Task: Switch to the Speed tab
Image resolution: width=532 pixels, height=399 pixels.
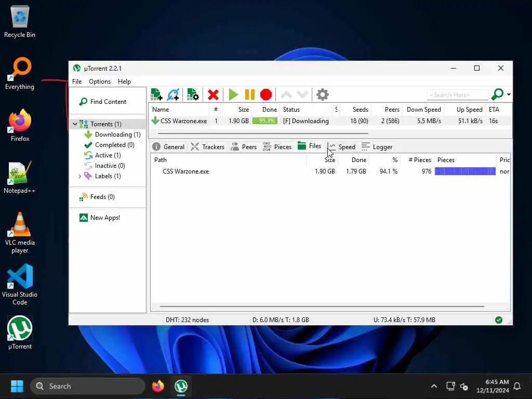Action: tap(342, 147)
